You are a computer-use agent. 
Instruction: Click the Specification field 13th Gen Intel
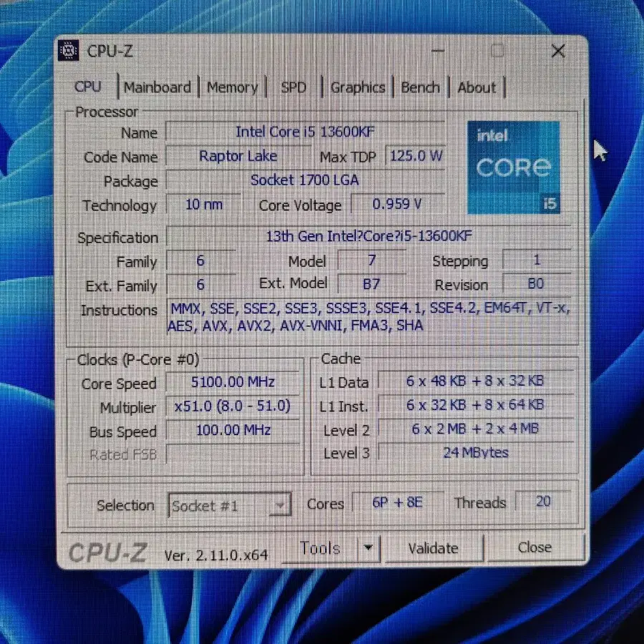pyautogui.click(x=369, y=235)
